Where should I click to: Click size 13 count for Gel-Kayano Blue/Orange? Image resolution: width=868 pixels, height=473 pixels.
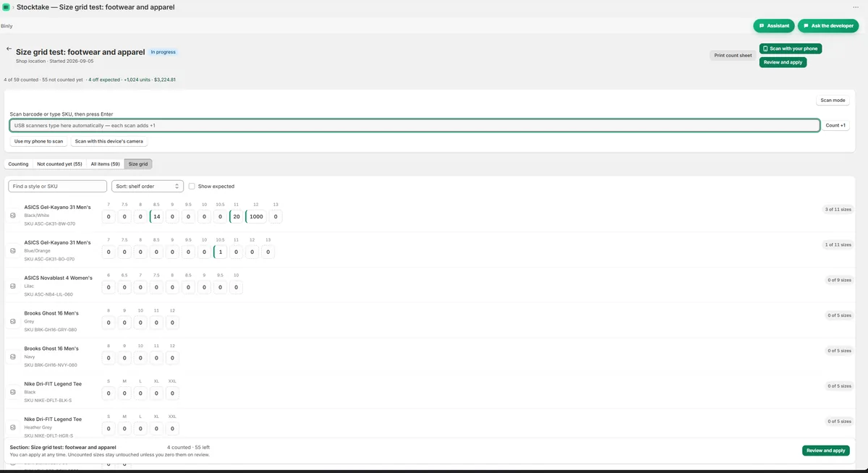click(268, 252)
